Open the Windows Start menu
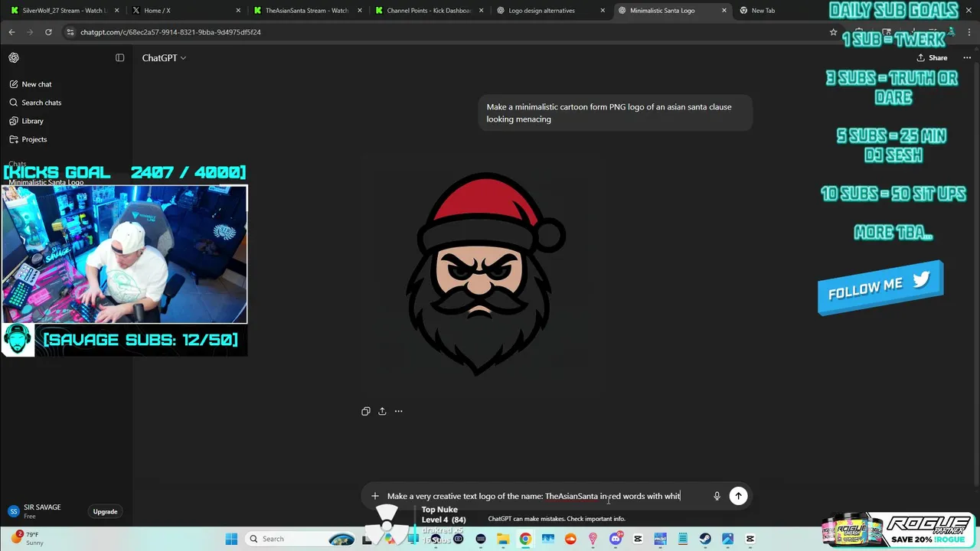This screenshot has height=551, width=980. (231, 539)
